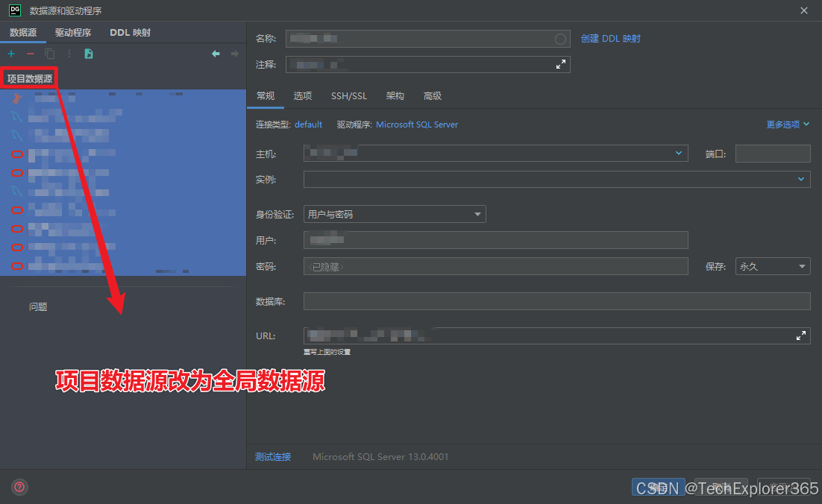This screenshot has height=504, width=822.
Task: Click the Microsoft SQL Server driver link
Action: tap(417, 125)
